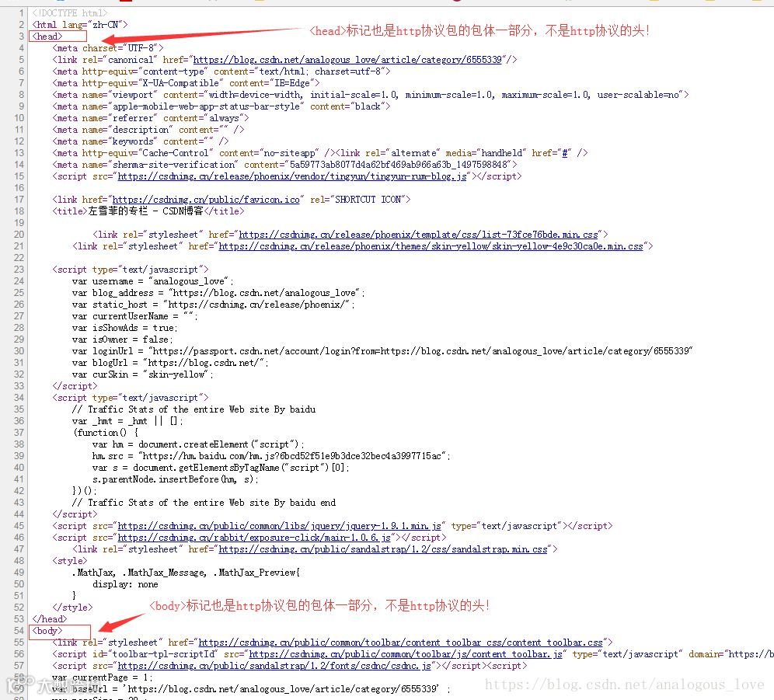Click the html lang="zh-CN" tag
Screen dimensions: 774x700
tap(80, 25)
